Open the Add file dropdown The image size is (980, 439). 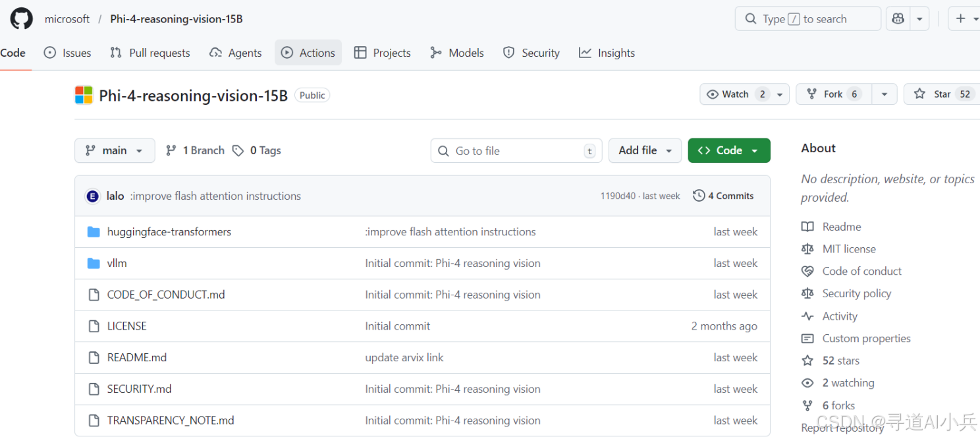(645, 150)
